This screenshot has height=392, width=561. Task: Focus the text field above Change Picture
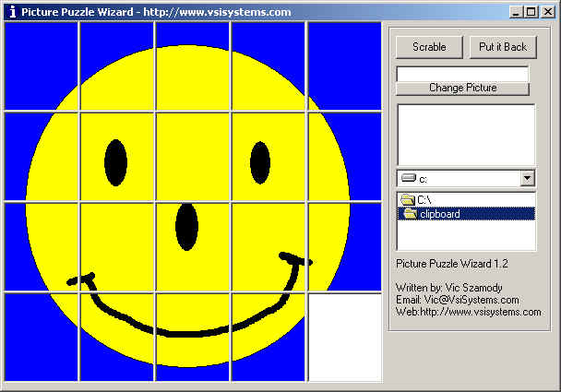tap(462, 74)
